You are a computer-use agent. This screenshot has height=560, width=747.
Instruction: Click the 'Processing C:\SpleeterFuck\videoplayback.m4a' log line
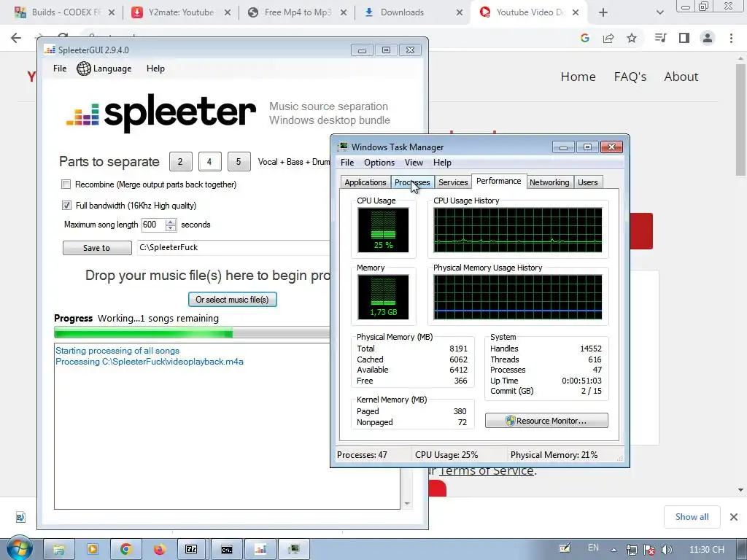[149, 362]
